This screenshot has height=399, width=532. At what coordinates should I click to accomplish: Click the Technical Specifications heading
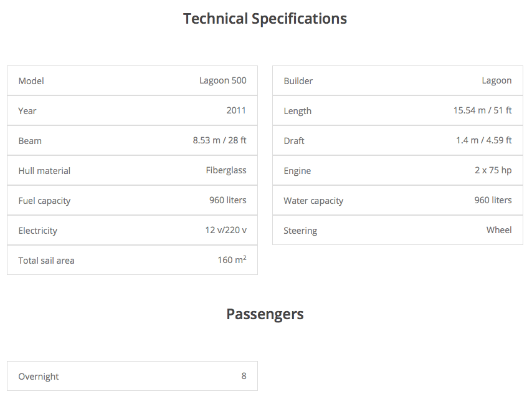point(265,19)
